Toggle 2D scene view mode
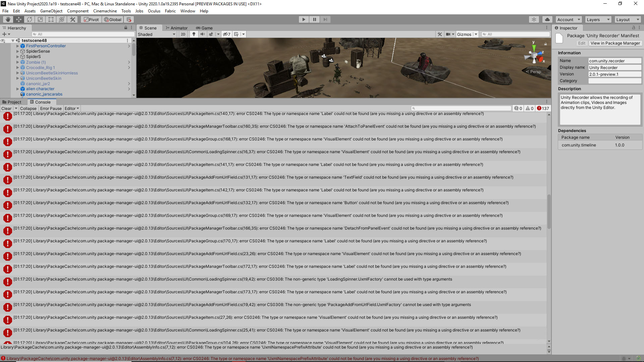Viewport: 644px width, 362px height. pyautogui.click(x=183, y=34)
